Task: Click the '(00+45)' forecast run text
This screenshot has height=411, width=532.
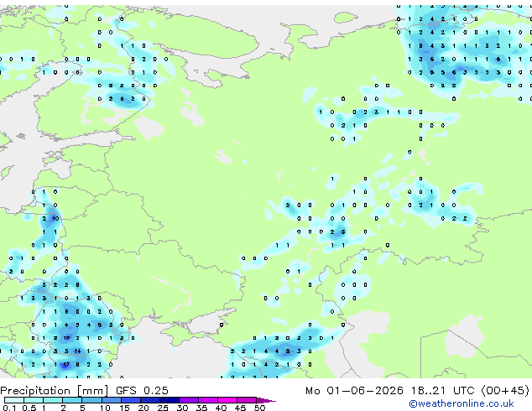Action: click(x=505, y=391)
